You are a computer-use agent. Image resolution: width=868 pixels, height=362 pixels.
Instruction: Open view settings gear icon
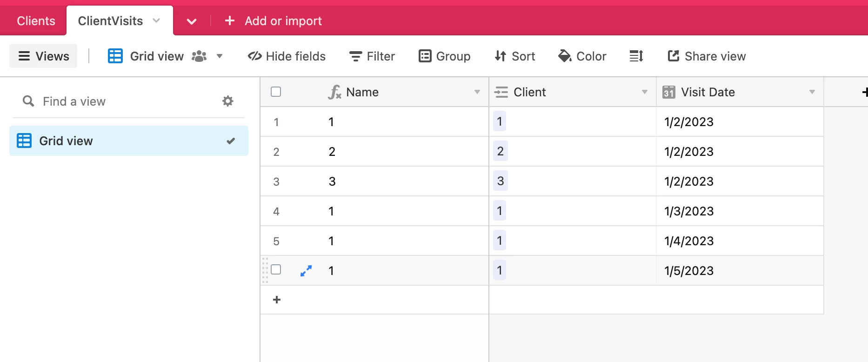[227, 101]
